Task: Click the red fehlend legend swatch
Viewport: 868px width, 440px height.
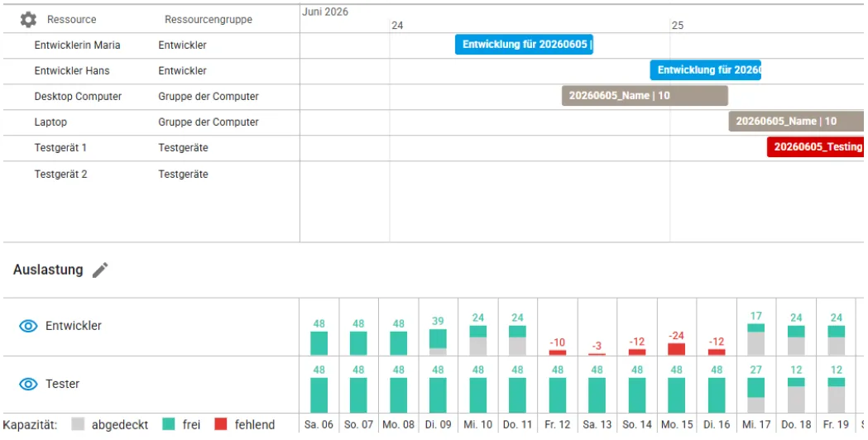Action: pyautogui.click(x=221, y=424)
